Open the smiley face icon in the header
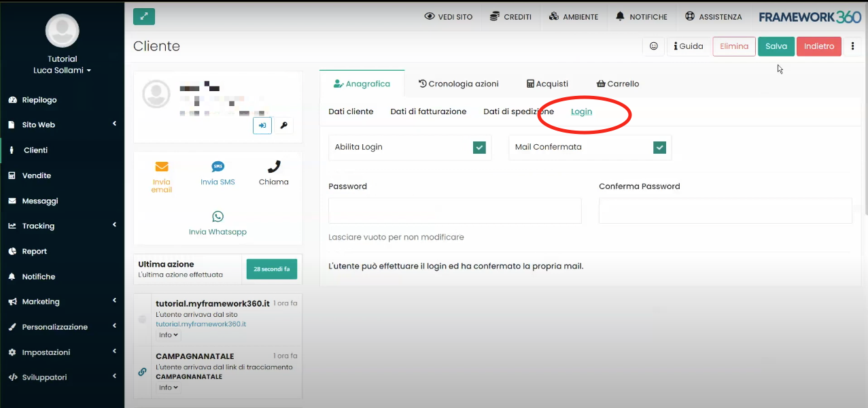868x408 pixels. 653,46
